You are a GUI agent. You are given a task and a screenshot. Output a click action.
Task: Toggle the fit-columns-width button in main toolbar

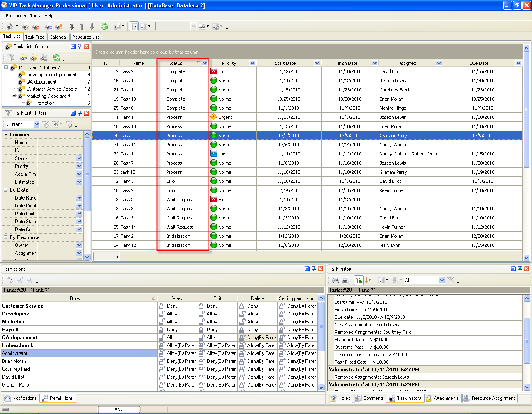click(134, 26)
